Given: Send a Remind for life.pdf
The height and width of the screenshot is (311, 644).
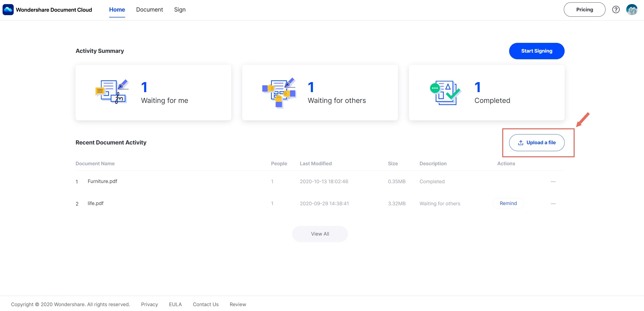Looking at the screenshot, I should [x=508, y=203].
